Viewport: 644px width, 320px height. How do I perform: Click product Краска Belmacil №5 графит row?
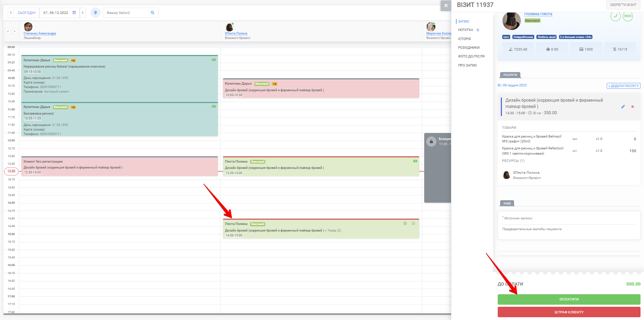pyautogui.click(x=569, y=139)
